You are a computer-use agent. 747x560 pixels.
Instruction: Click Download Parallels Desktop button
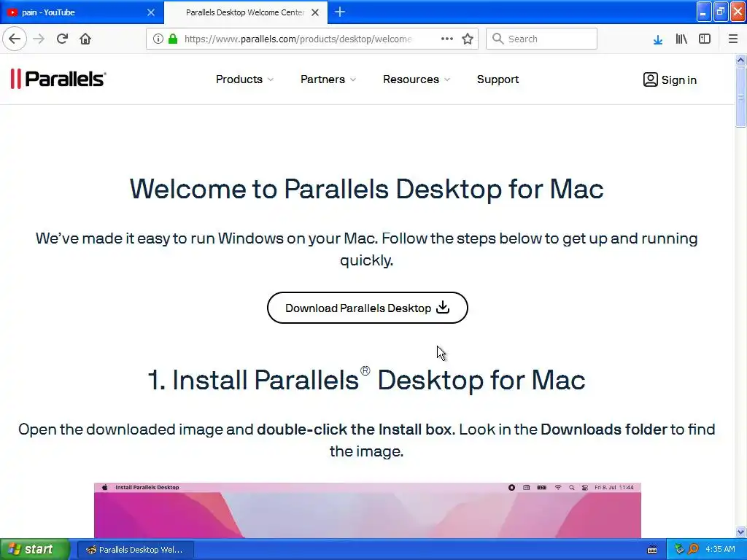point(368,308)
